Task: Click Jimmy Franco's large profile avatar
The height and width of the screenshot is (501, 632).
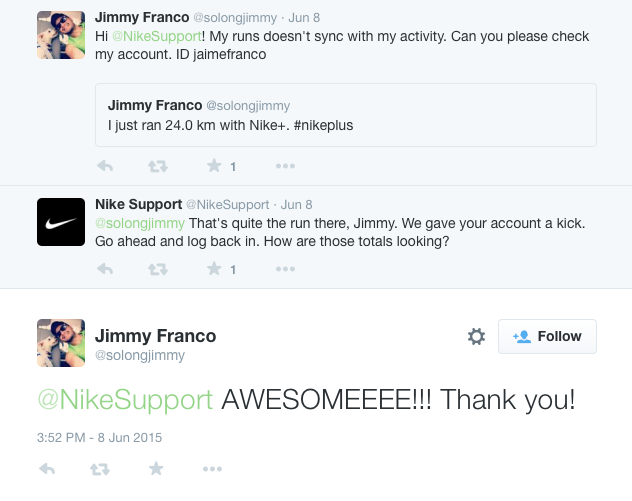Action: click(61, 343)
